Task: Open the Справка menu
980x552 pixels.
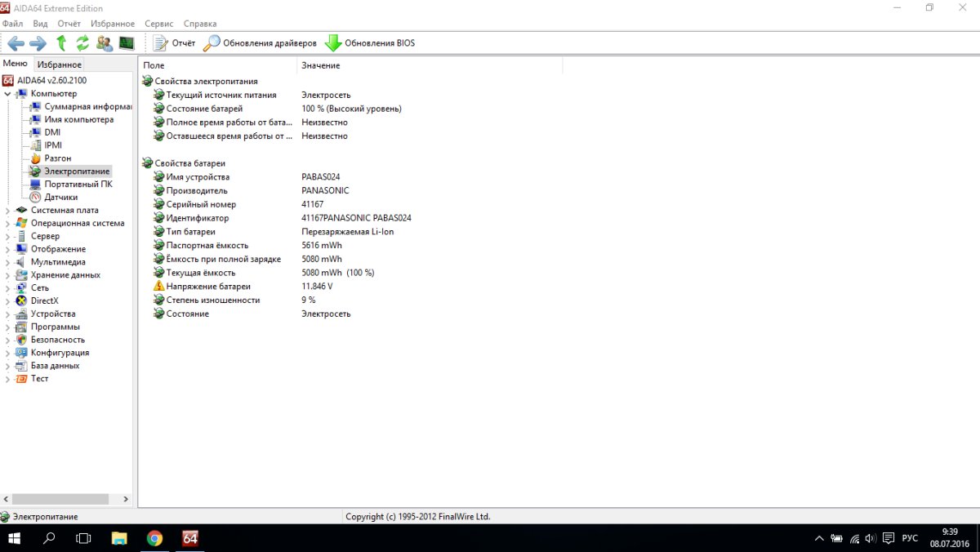Action: [x=200, y=24]
